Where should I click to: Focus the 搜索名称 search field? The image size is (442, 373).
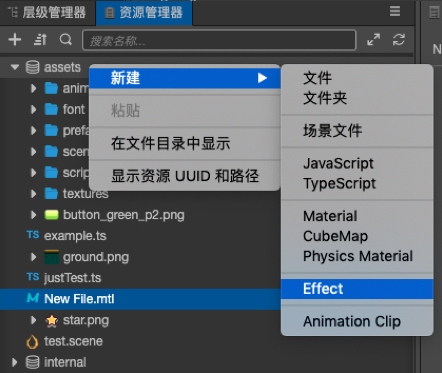[x=219, y=40]
